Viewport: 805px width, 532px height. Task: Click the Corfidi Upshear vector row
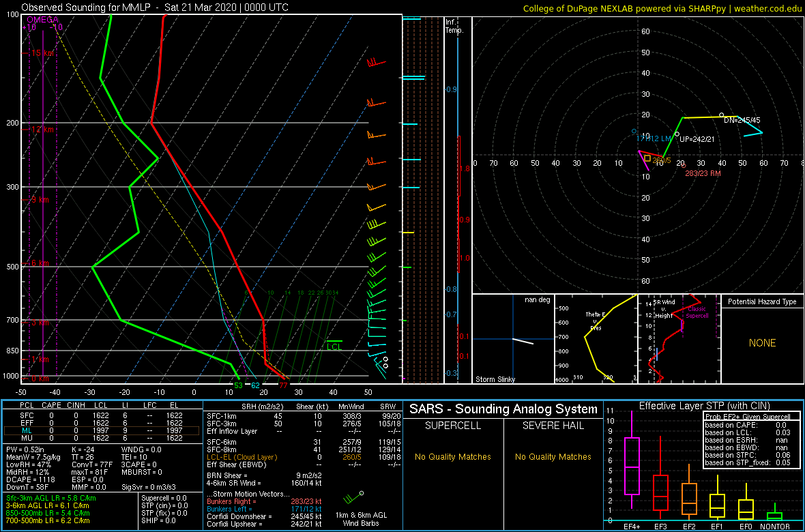264,524
